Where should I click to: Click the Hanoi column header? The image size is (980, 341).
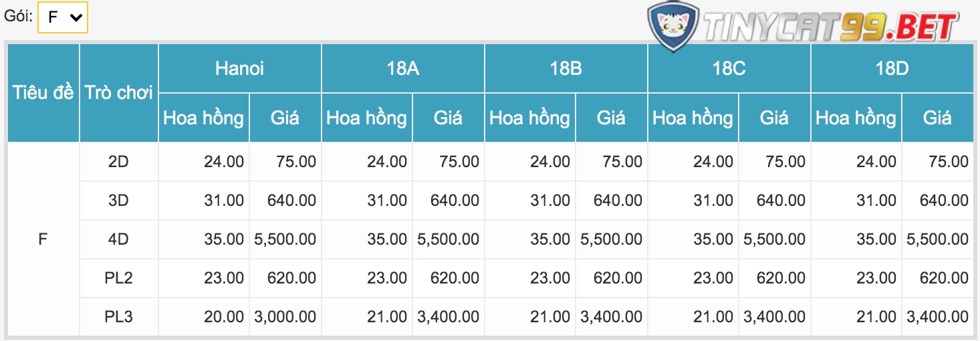pos(239,68)
